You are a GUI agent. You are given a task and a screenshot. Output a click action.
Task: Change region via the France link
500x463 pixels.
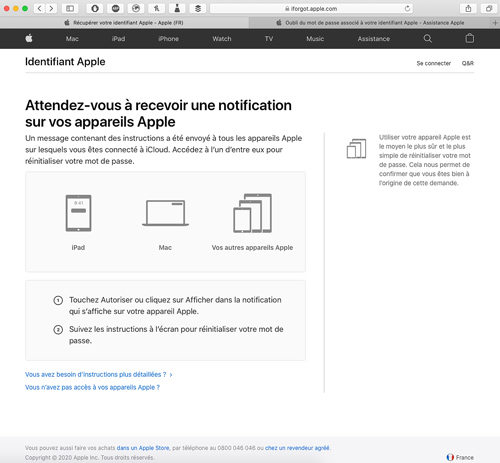point(465,457)
